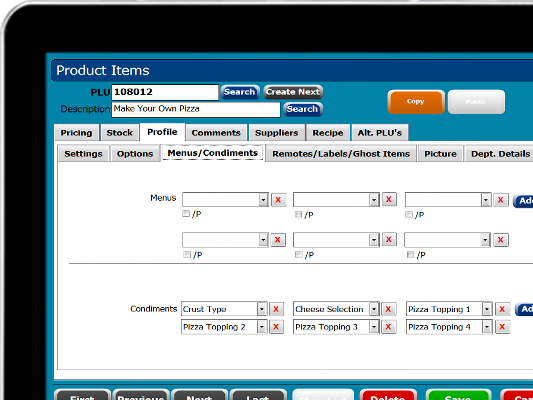Clear the second top-row Menus slot red X
This screenshot has height=400, width=533.
[389, 199]
